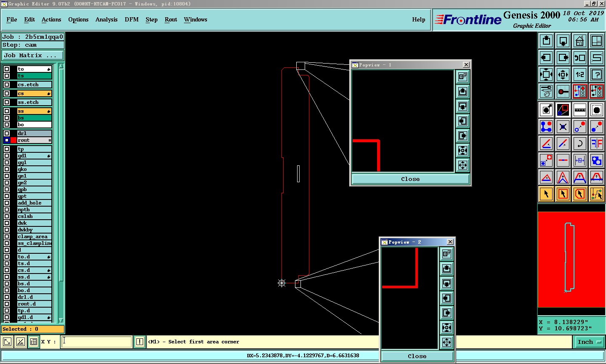
Task: Toggle the 'drl' layer checkbox
Action: click(7, 133)
